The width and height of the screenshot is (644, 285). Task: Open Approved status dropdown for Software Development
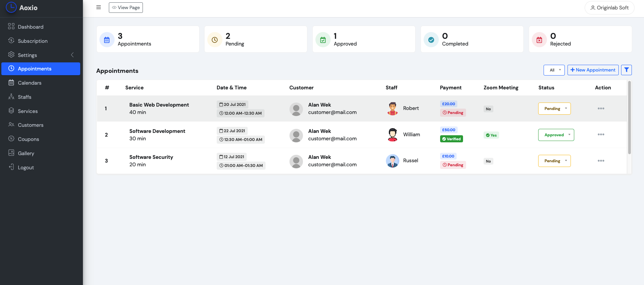click(x=556, y=135)
